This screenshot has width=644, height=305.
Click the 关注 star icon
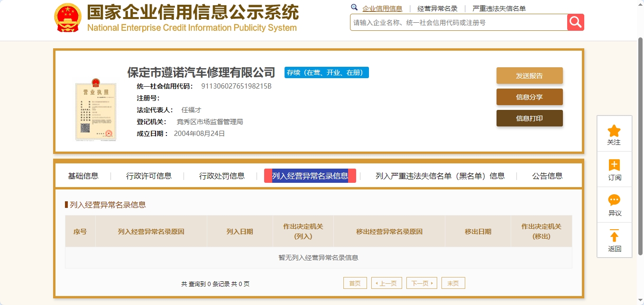(x=614, y=131)
